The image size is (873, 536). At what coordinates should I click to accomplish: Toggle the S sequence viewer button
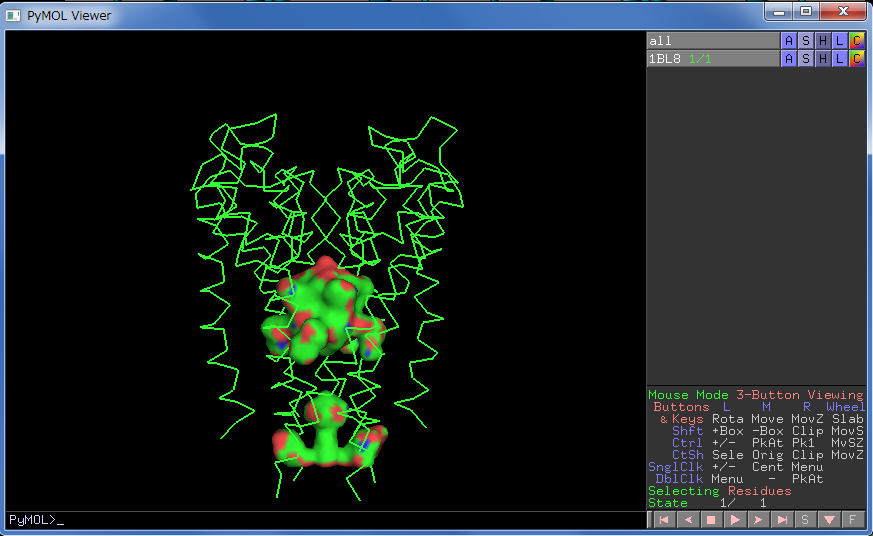point(805,520)
